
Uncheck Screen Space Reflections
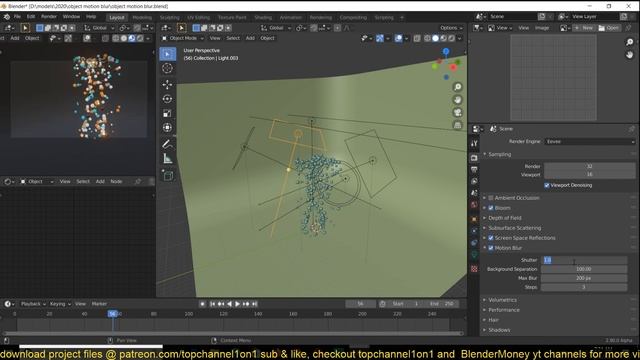491,238
